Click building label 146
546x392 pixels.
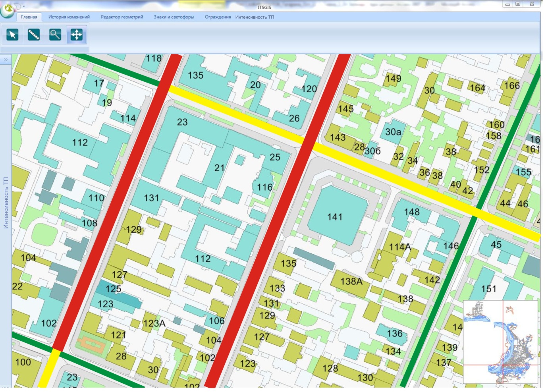click(451, 246)
